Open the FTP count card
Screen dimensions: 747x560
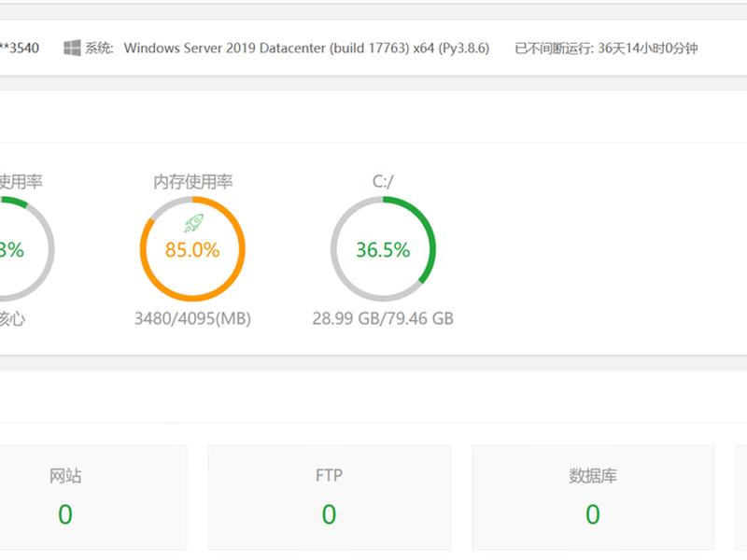330,497
